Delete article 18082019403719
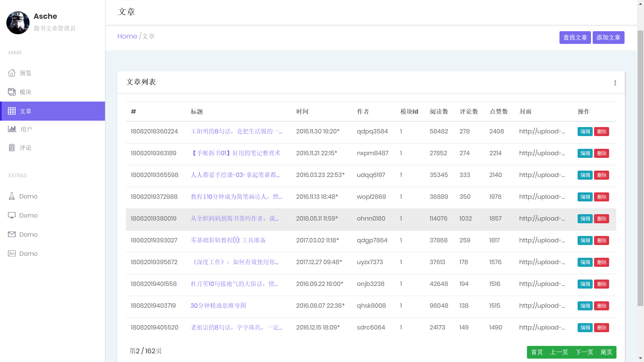The width and height of the screenshot is (644, 362). (x=601, y=306)
